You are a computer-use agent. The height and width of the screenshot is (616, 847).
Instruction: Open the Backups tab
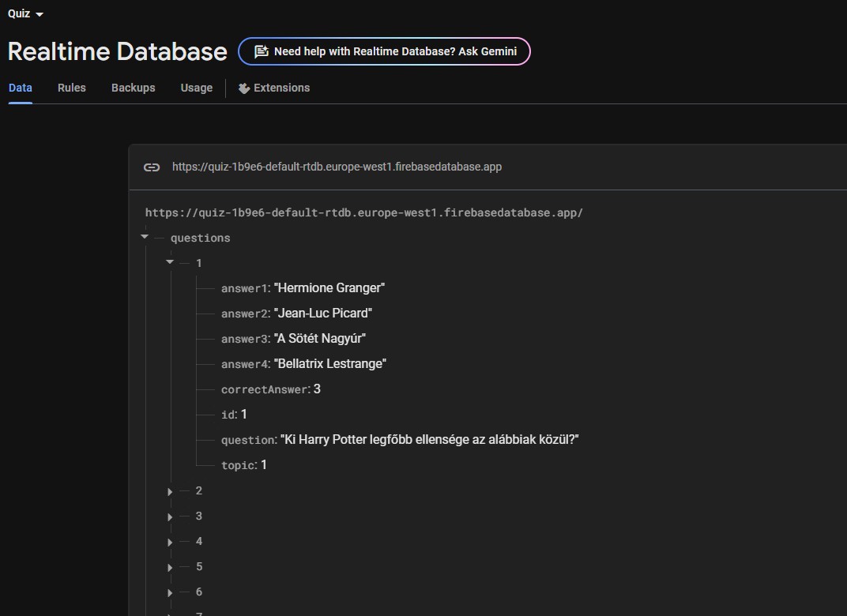(133, 88)
